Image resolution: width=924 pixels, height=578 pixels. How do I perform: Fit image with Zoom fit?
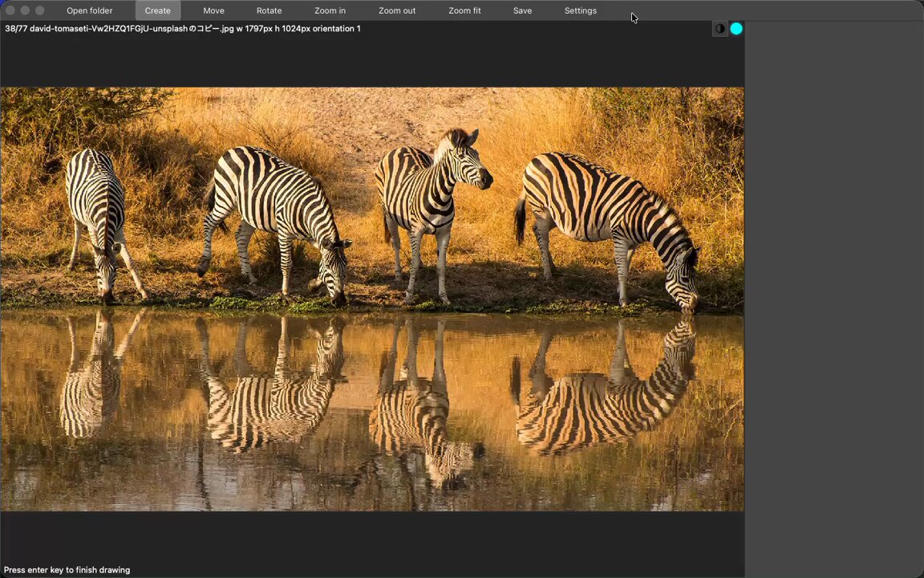tap(464, 10)
